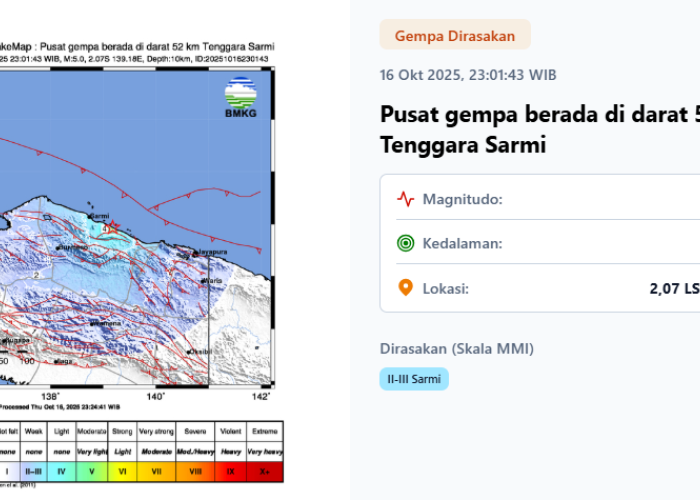Image resolution: width=700 pixels, height=500 pixels.
Task: Click the Dirasakan (Skala MMI) label
Action: 456,349
